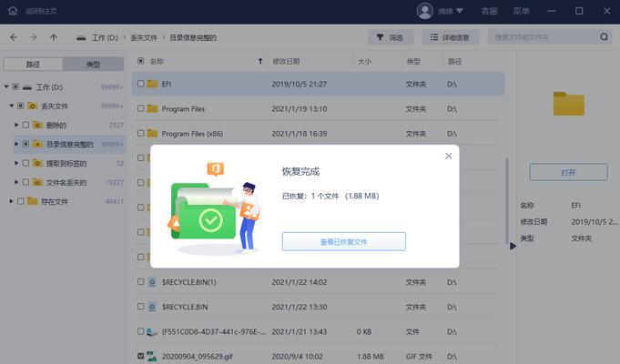This screenshot has height=364, width=620.
Task: Click the 文件名丢失的 folder icon in tree
Action: (x=37, y=182)
